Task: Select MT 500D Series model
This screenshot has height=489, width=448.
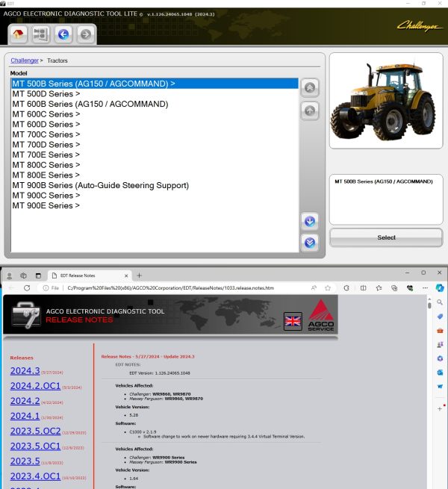Action: pos(155,94)
